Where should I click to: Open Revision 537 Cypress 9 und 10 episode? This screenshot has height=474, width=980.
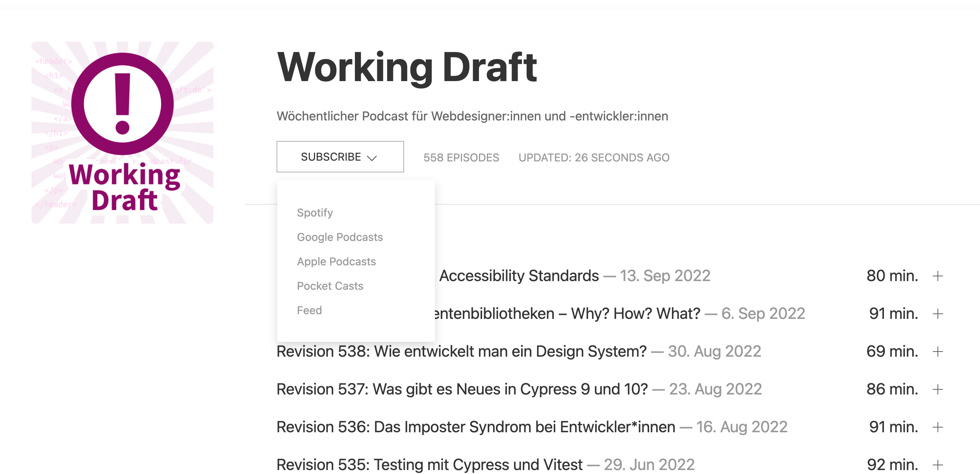462,389
